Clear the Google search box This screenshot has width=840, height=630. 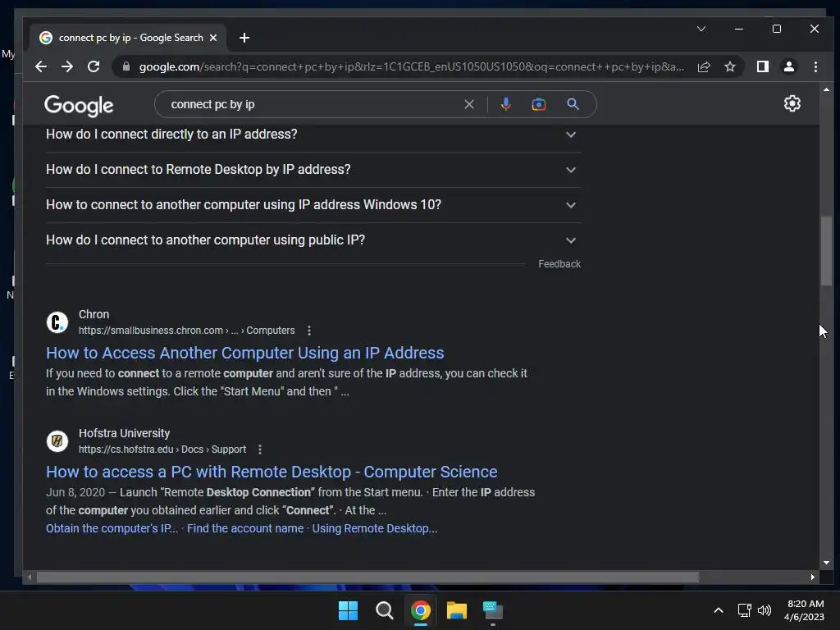[469, 104]
